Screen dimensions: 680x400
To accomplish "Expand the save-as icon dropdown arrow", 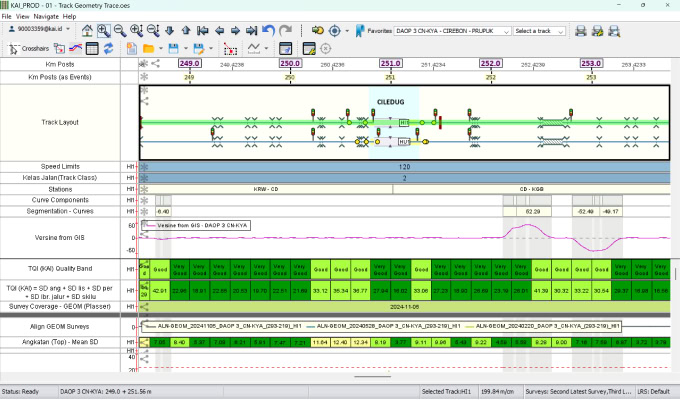I will coord(211,49).
